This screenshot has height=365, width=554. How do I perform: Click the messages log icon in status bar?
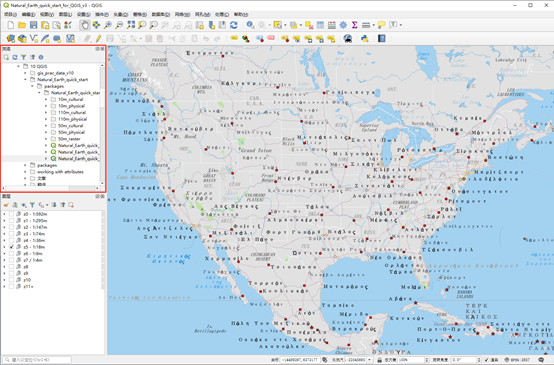[x=541, y=360]
